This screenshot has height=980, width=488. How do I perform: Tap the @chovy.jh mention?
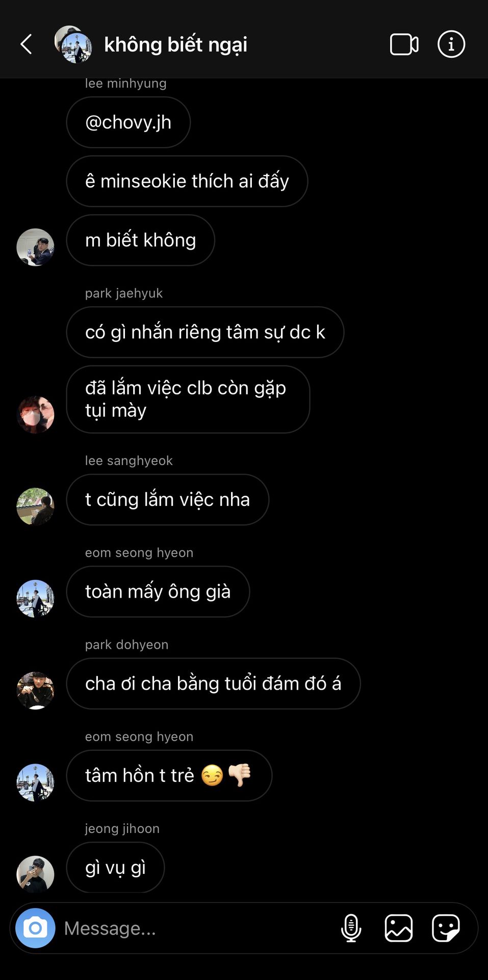(128, 122)
